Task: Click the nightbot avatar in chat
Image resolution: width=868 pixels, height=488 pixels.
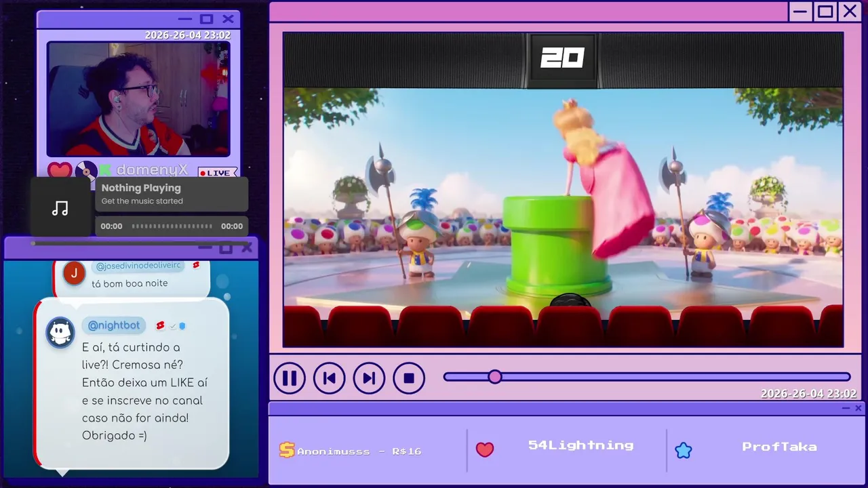Action: click(60, 333)
